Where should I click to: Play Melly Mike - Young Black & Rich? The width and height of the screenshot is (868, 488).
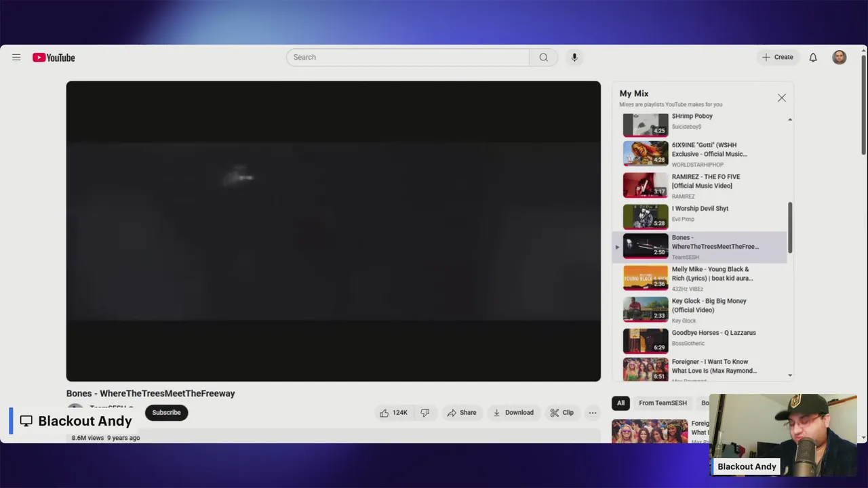(699, 278)
